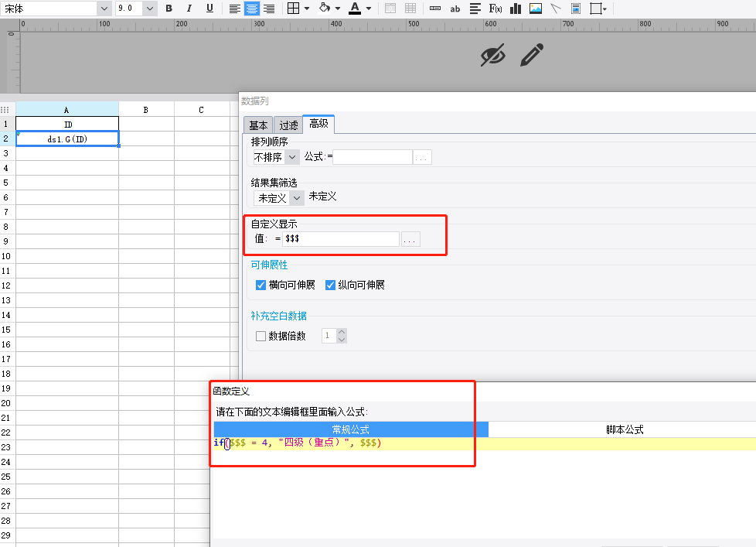Switch to the 过滤 tab
The height and width of the screenshot is (547, 756).
tap(288, 125)
